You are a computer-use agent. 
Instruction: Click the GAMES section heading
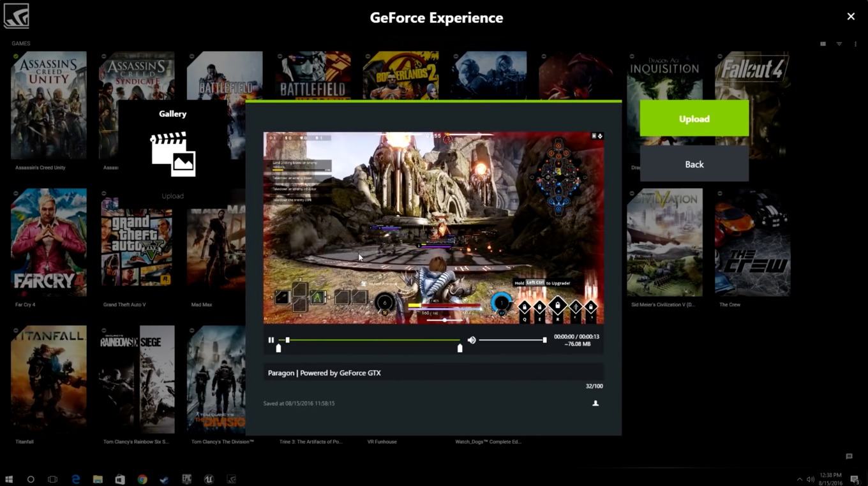[21, 43]
